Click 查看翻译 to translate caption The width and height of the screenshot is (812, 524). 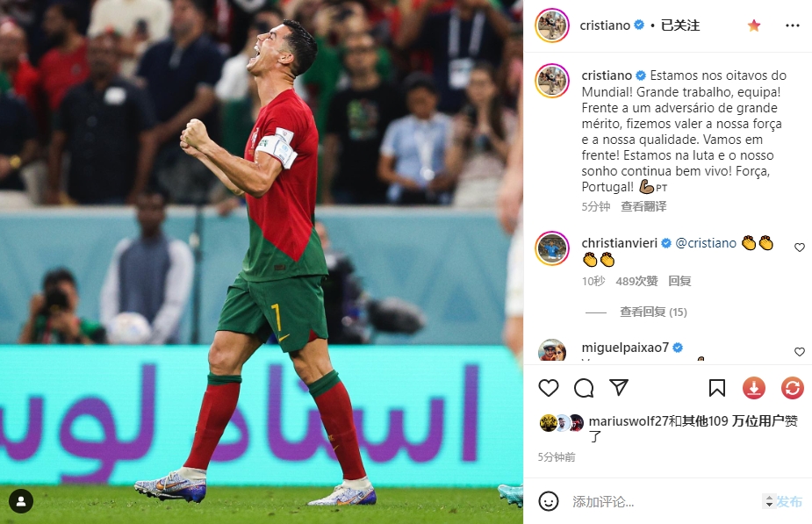(x=643, y=206)
